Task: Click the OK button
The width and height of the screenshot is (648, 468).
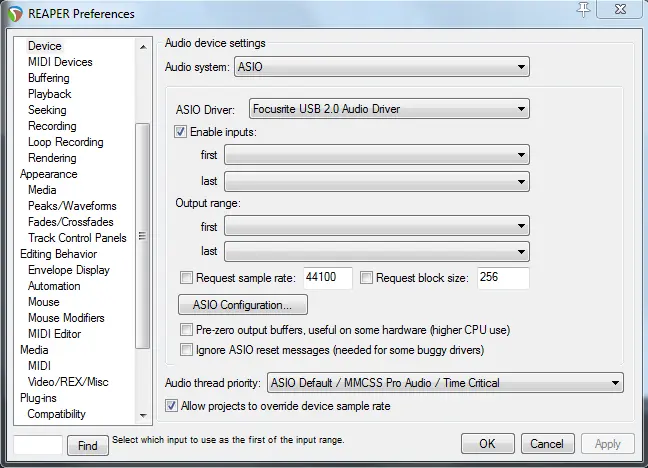Action: click(488, 444)
